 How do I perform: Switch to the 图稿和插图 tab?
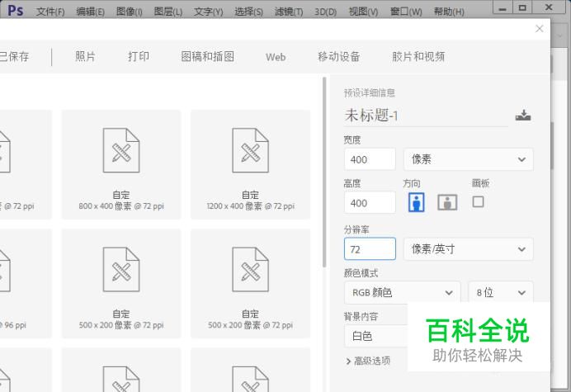(208, 56)
